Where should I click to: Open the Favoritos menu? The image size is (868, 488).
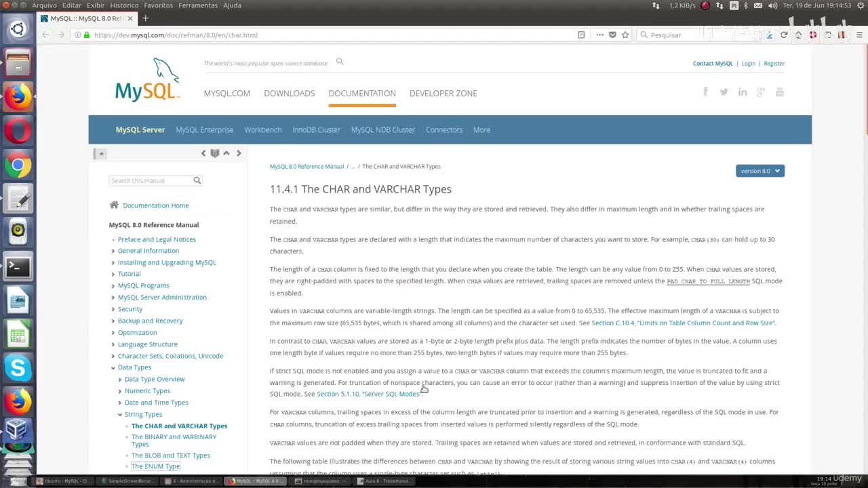coord(158,5)
